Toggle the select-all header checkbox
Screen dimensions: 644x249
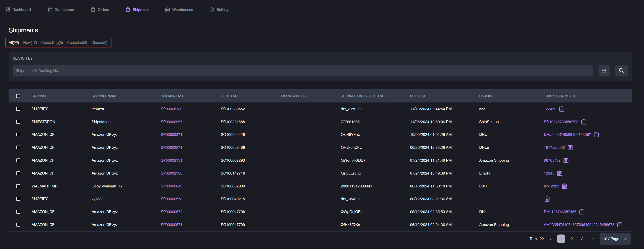(x=18, y=96)
